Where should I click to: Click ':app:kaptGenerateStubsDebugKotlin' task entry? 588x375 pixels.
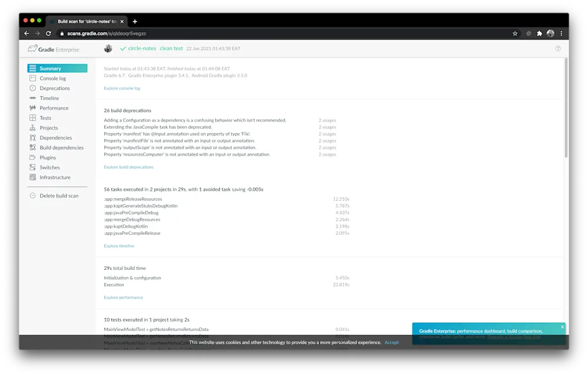click(226, 206)
